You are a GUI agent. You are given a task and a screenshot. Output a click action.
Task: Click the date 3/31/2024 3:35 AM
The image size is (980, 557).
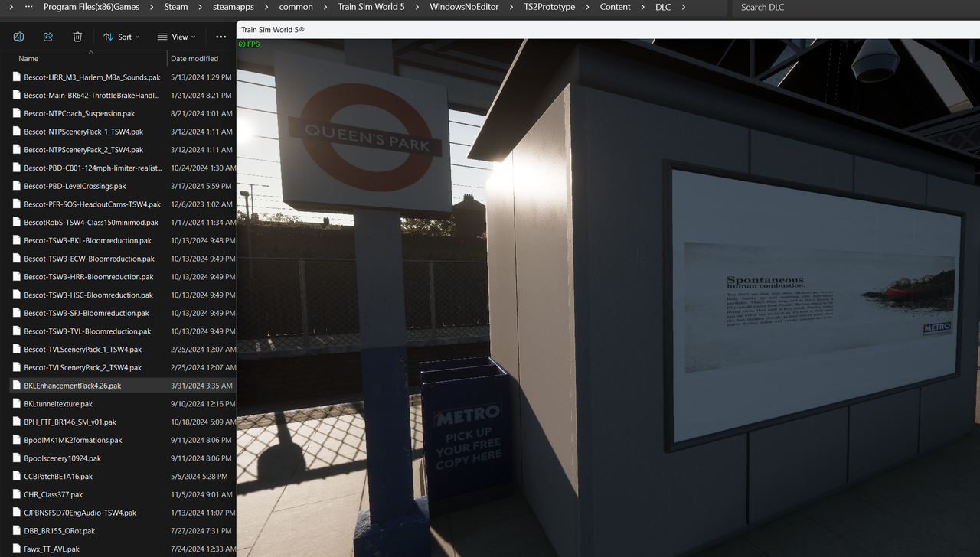point(201,386)
